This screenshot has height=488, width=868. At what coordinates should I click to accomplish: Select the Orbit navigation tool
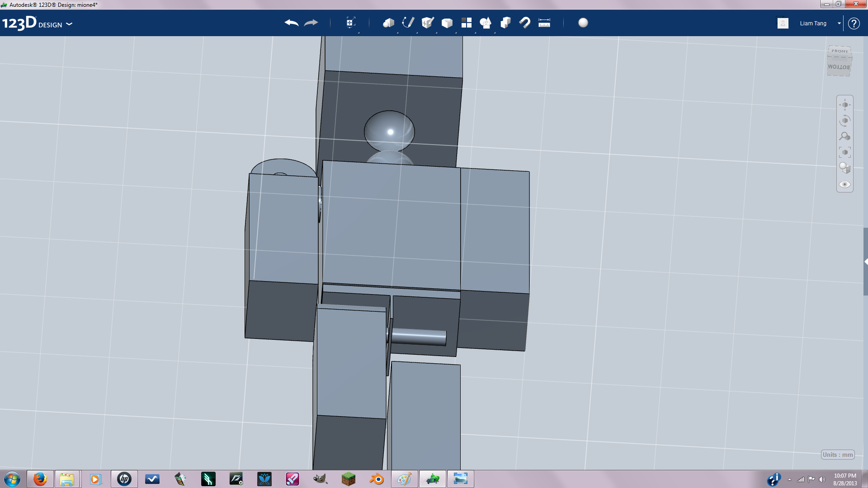pyautogui.click(x=844, y=121)
